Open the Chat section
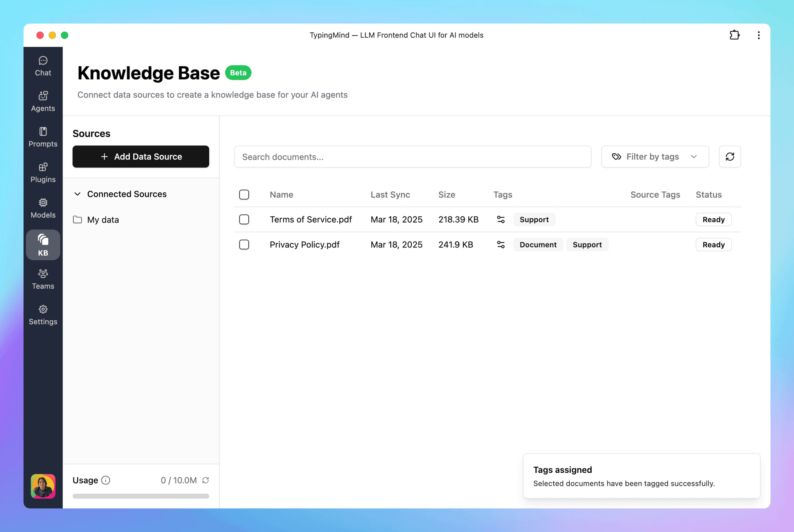This screenshot has height=532, width=794. 43,66
